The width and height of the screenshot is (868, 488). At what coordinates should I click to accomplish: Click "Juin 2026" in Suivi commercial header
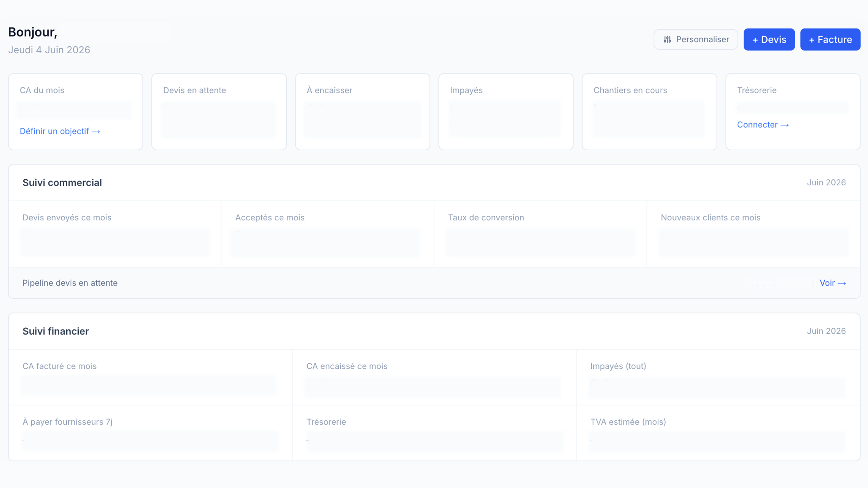(x=826, y=183)
